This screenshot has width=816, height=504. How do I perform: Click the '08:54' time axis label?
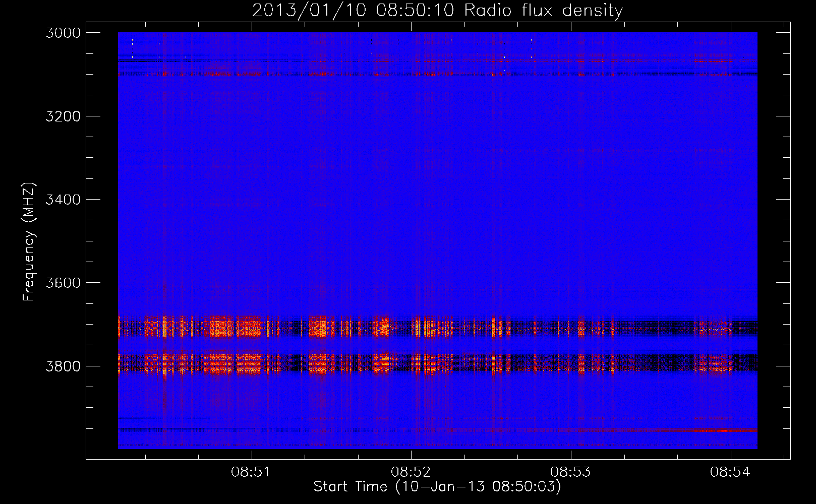(730, 472)
